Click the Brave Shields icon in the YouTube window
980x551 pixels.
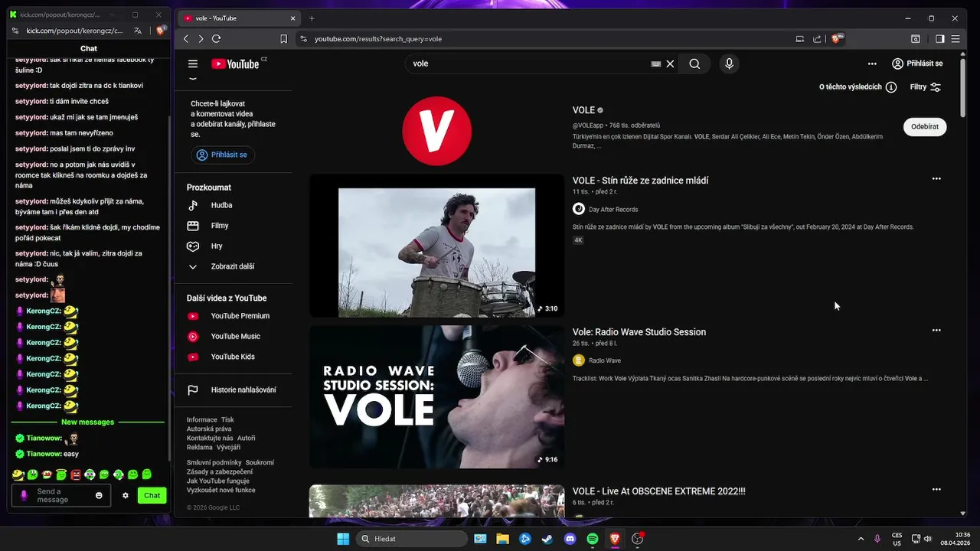[x=838, y=38]
